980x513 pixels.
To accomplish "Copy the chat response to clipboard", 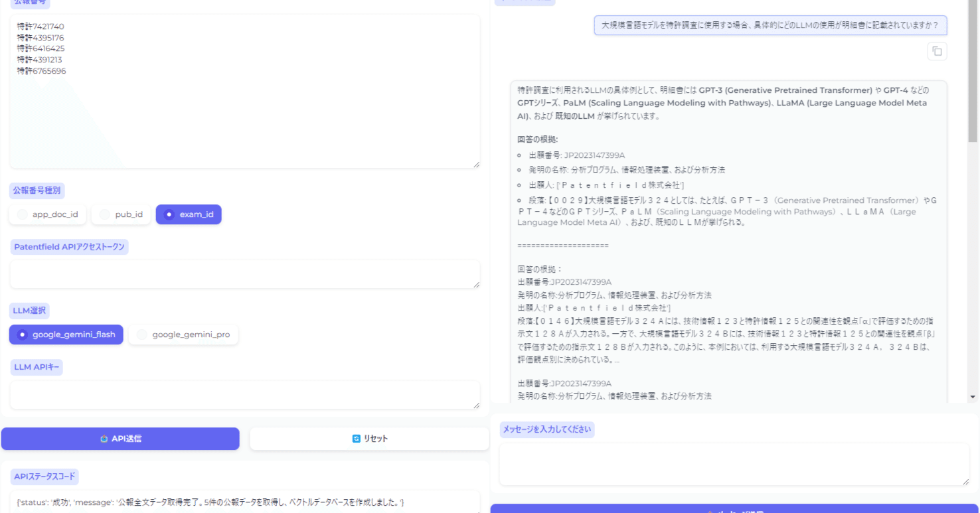I will pos(937,51).
